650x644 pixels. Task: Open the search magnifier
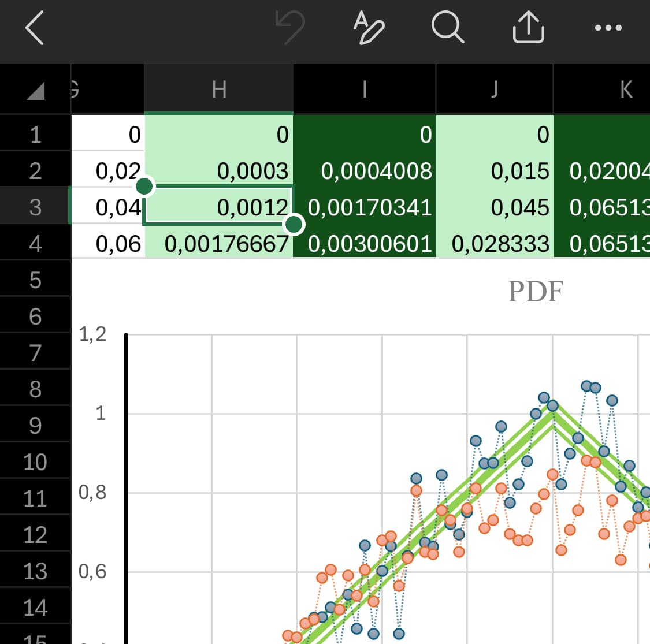pyautogui.click(x=447, y=28)
